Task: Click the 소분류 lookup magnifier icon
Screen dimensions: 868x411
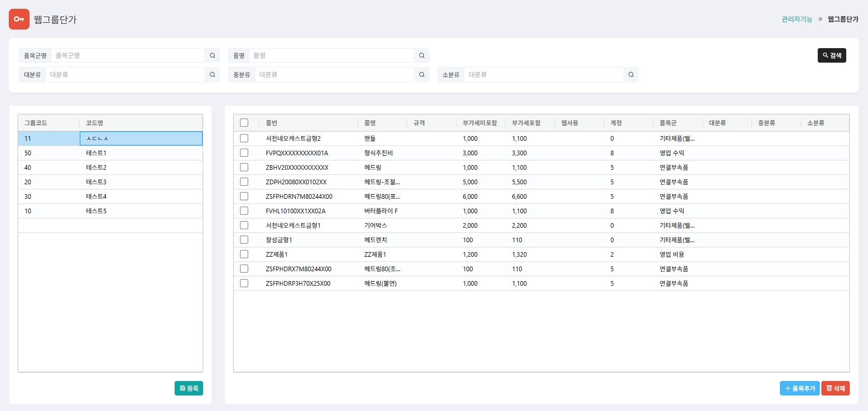Action: coord(631,75)
